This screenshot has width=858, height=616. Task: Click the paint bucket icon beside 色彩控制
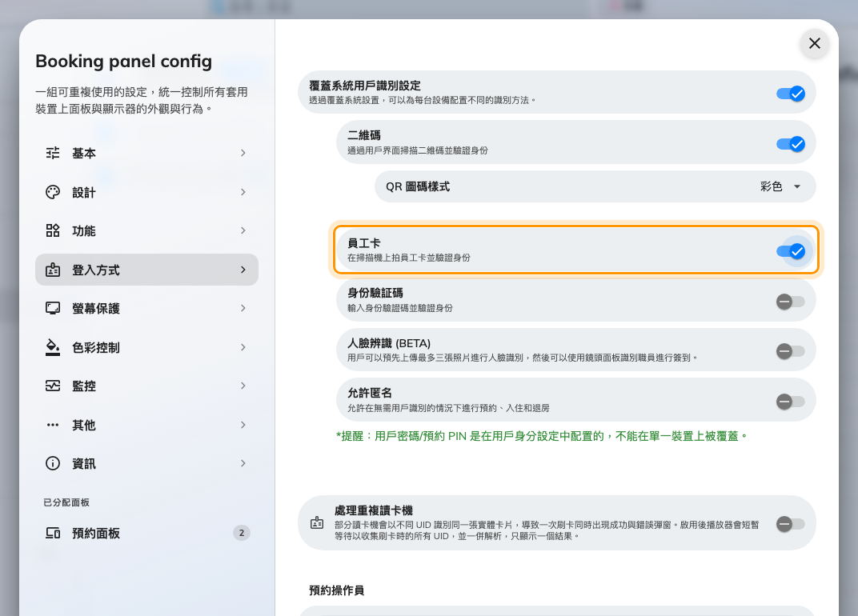tap(53, 347)
